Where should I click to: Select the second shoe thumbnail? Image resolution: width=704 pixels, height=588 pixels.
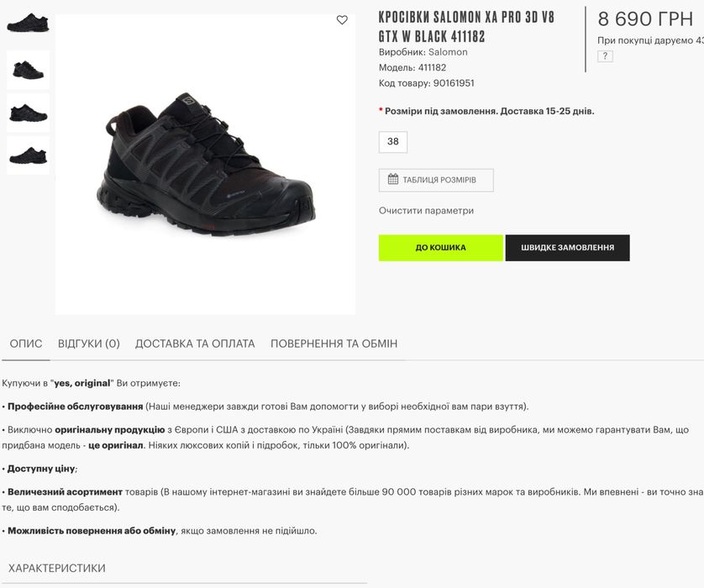28,70
